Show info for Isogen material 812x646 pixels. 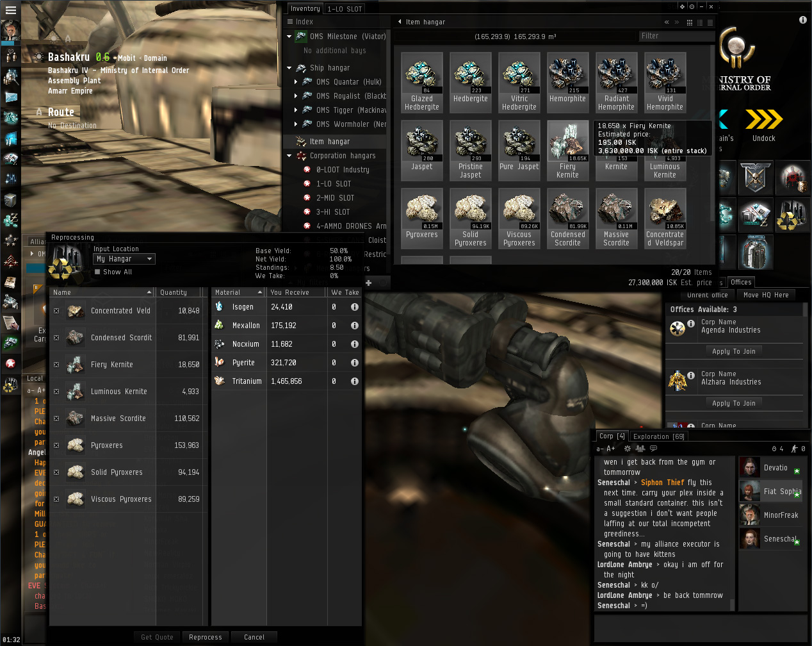[x=354, y=307]
